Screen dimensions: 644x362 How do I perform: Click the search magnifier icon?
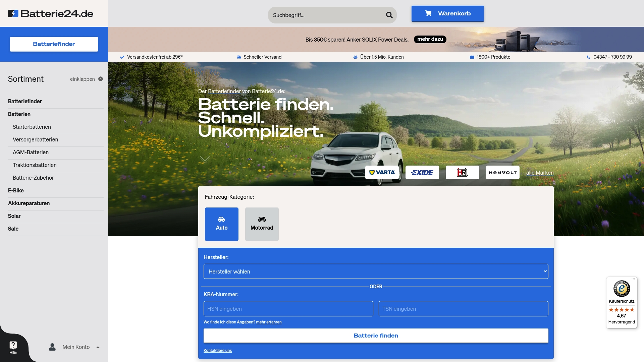point(389,15)
